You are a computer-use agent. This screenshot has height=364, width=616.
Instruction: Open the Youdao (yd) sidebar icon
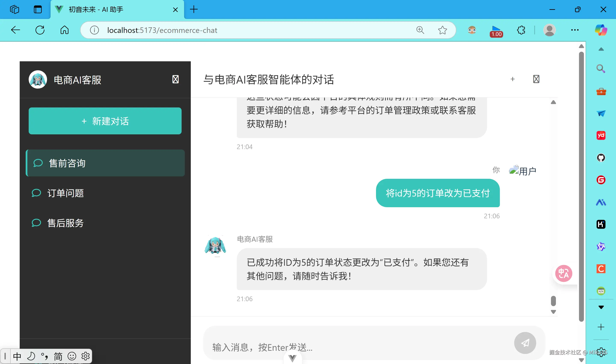[x=601, y=135]
